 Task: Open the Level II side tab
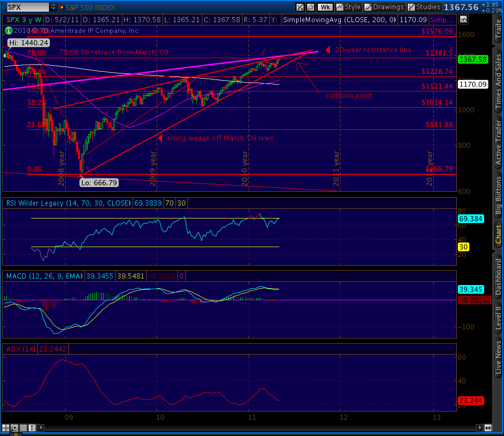(498, 318)
